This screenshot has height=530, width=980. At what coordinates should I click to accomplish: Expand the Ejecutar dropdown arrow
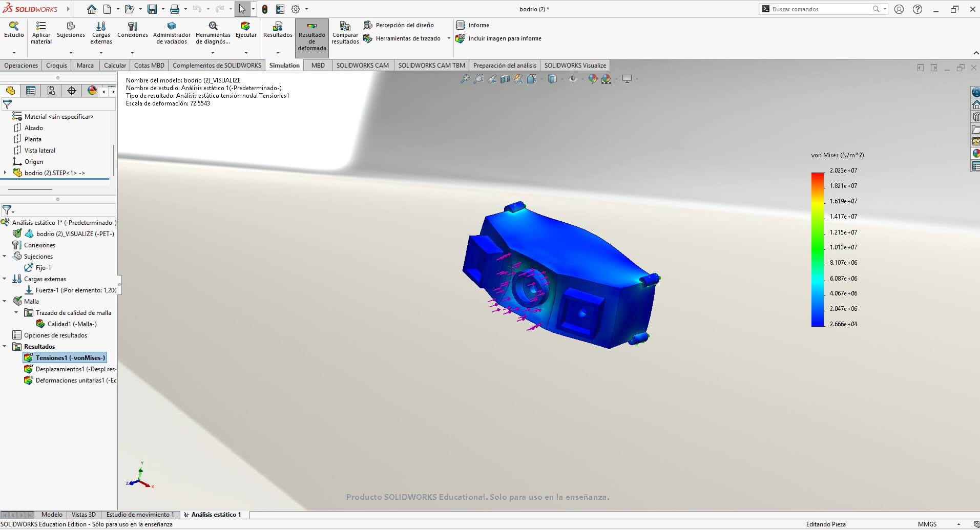[246, 53]
